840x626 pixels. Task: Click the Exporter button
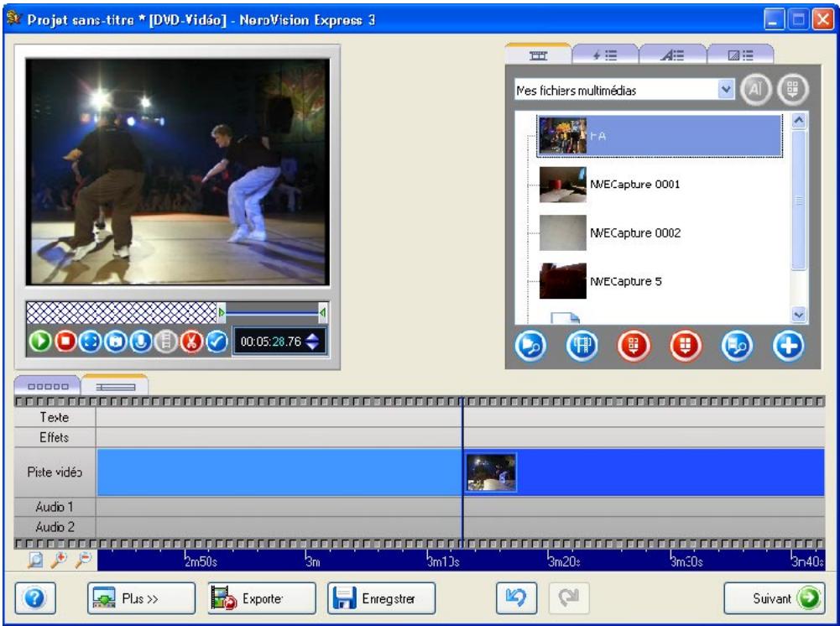click(x=262, y=598)
